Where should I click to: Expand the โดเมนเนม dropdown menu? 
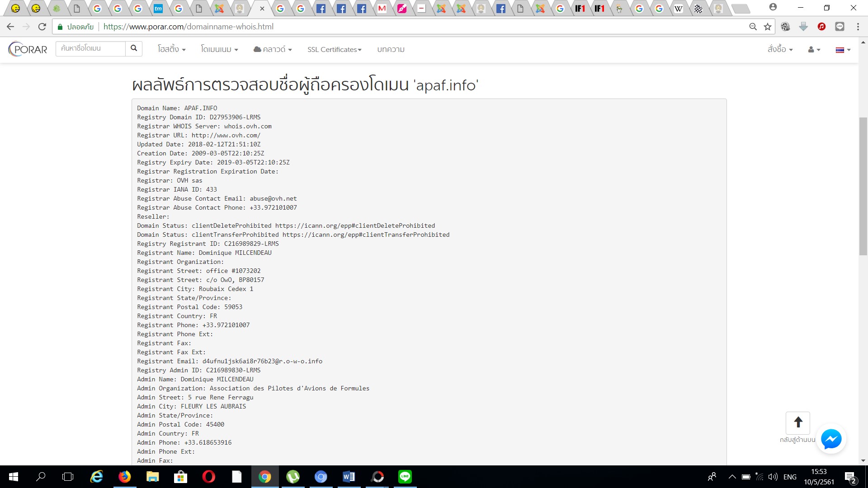point(219,49)
